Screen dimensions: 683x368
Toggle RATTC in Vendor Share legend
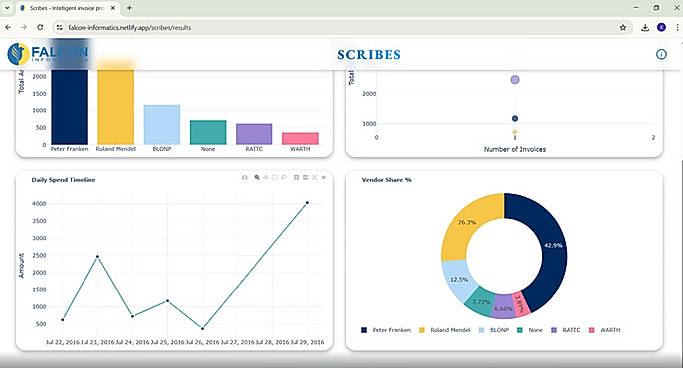pos(566,330)
